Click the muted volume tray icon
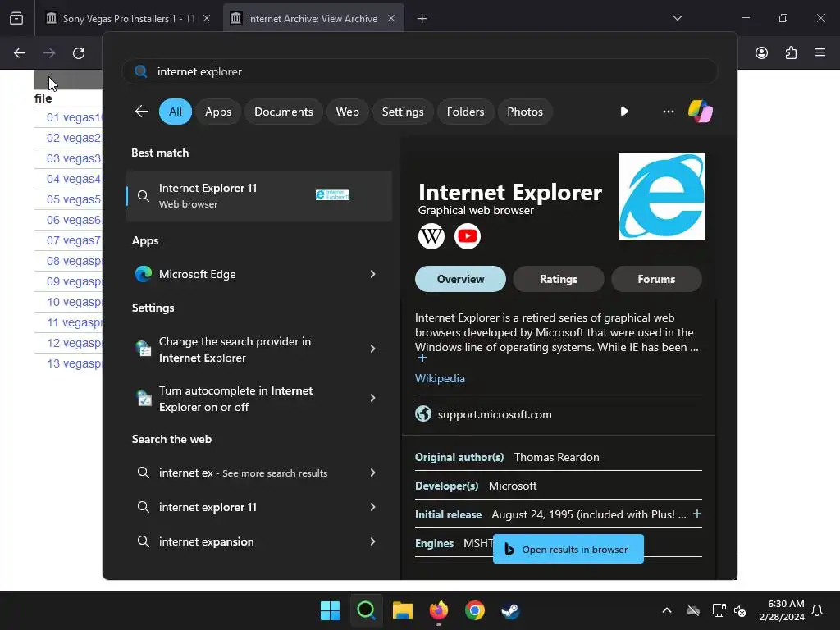Viewport: 840px width, 630px height. tap(740, 610)
